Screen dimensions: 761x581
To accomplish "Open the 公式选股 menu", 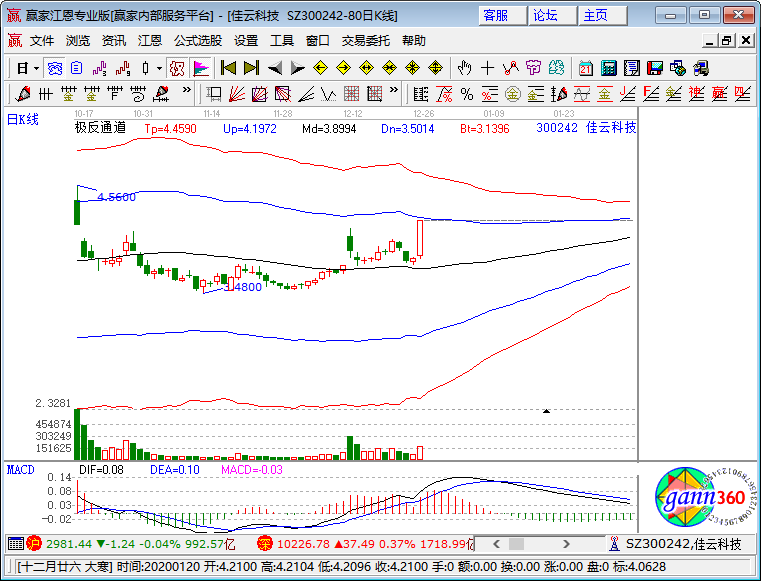I will 198,41.
